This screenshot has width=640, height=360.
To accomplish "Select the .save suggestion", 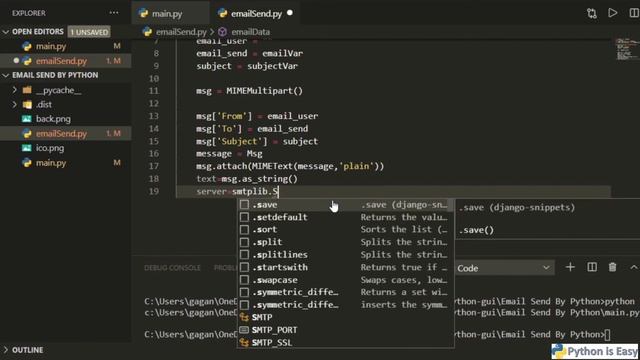I will [x=345, y=205].
